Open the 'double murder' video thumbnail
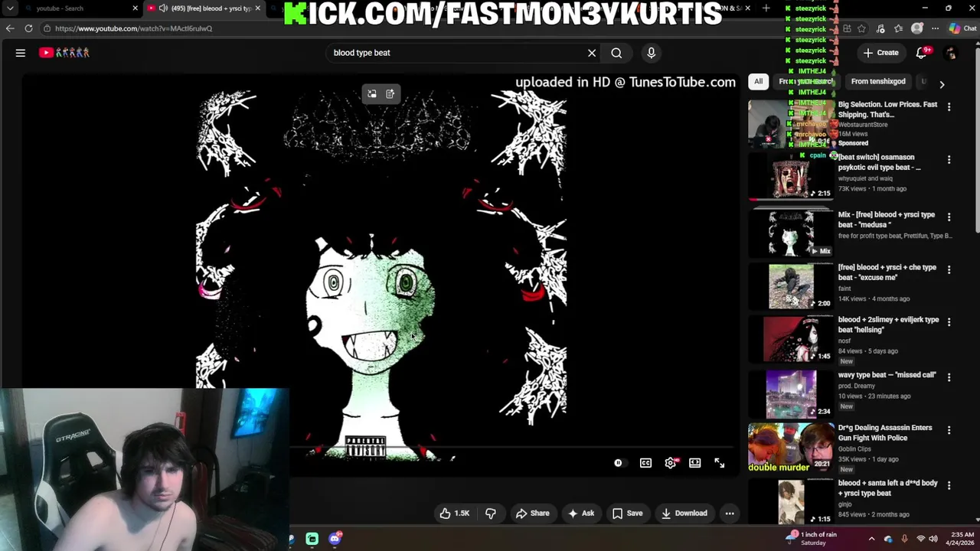 pyautogui.click(x=791, y=447)
